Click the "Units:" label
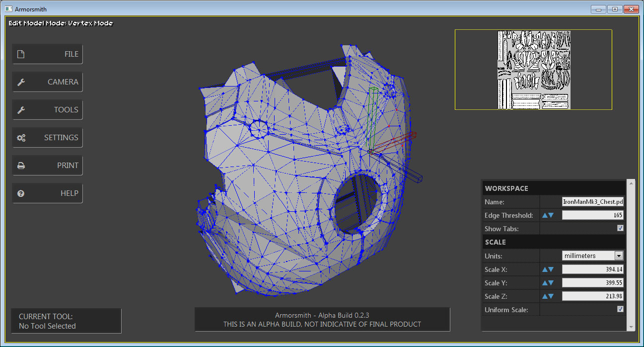 click(x=494, y=256)
